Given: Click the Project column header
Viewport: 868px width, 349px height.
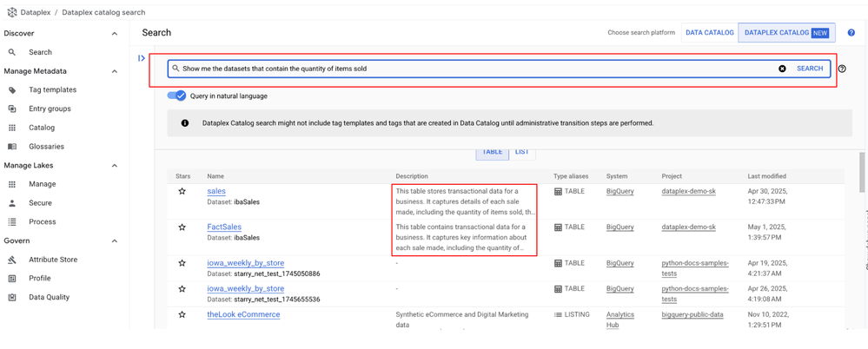Looking at the screenshot, I should 672,176.
